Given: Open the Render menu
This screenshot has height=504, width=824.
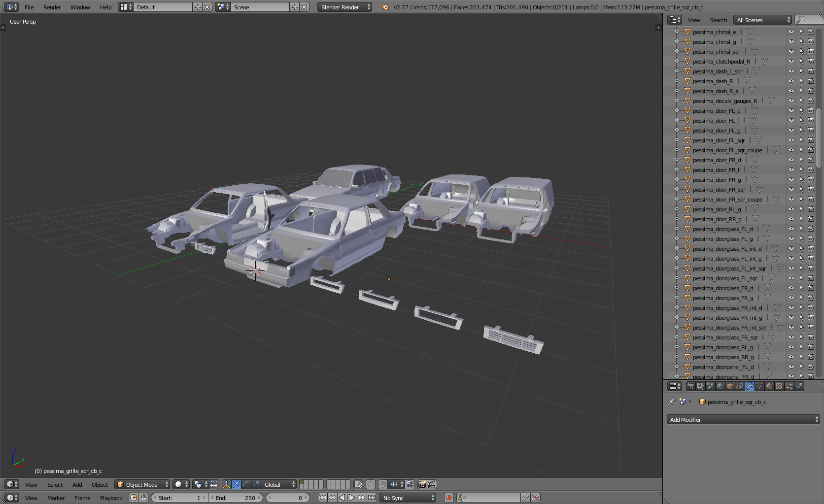Looking at the screenshot, I should coord(52,7).
